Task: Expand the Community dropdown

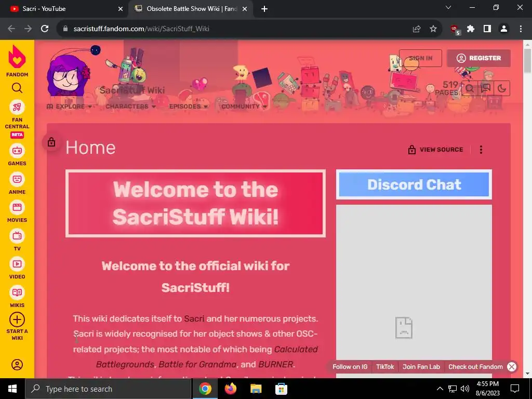Action: pos(244,107)
